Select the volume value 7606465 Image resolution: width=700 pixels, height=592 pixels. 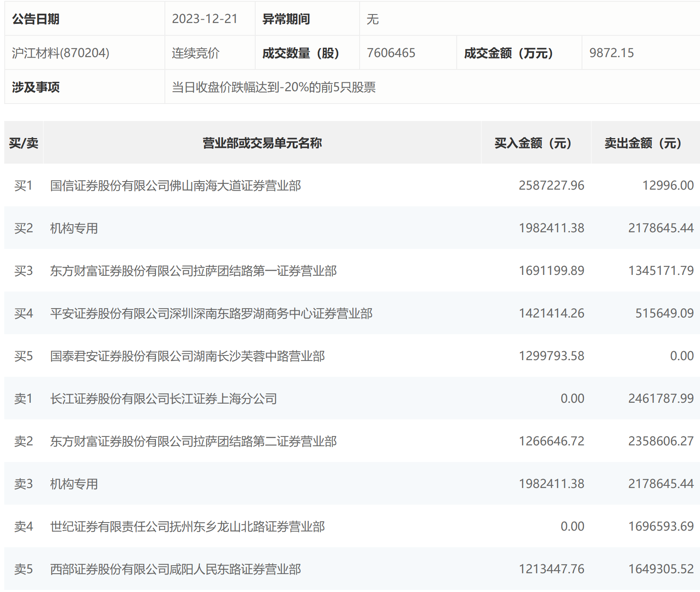click(391, 53)
